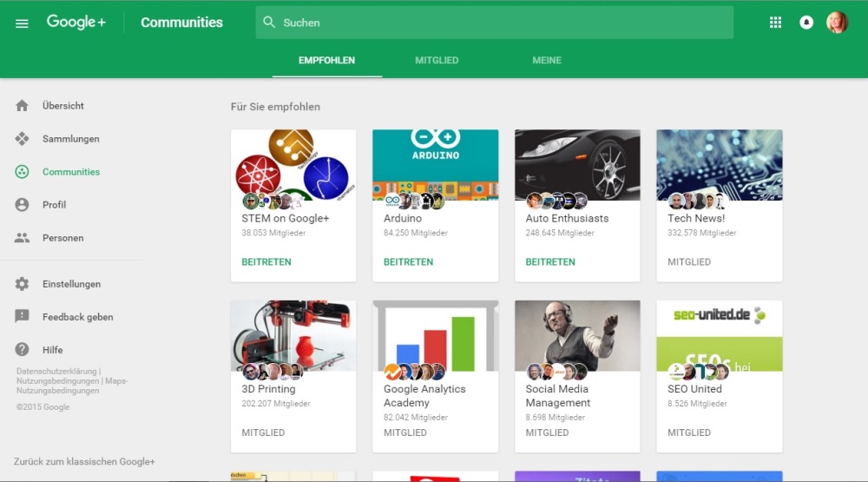The width and height of the screenshot is (868, 482).
Task: Switch to the Empfohlen tab
Action: click(x=326, y=61)
